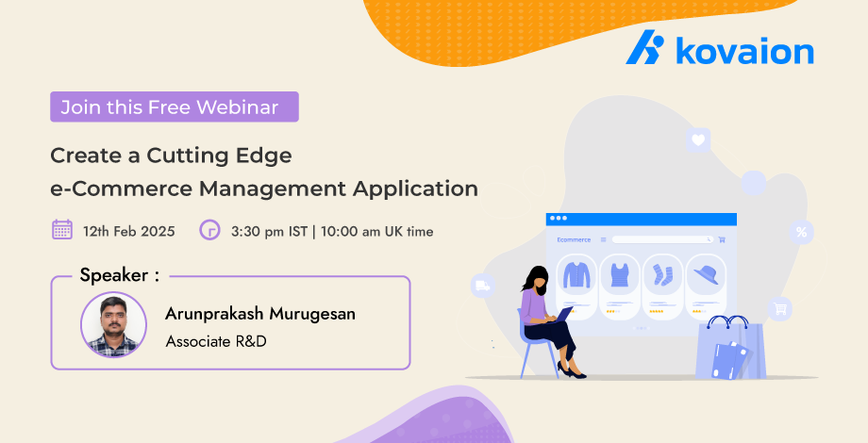Click the delivery truck icon bubble
The image size is (868, 443).
point(483,285)
